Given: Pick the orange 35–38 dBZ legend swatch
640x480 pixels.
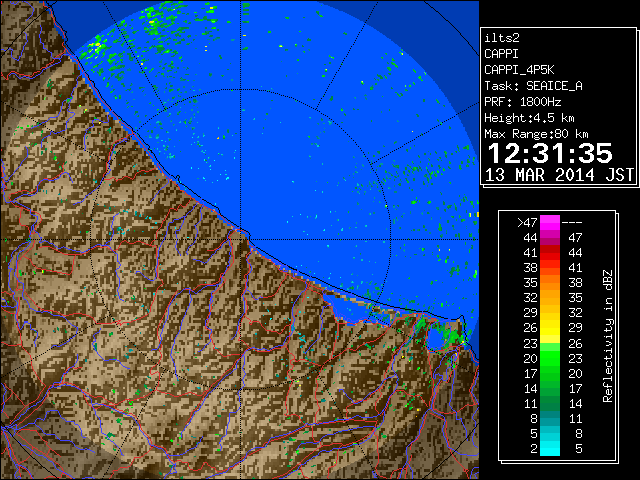Looking at the screenshot, I should pyautogui.click(x=550, y=282).
